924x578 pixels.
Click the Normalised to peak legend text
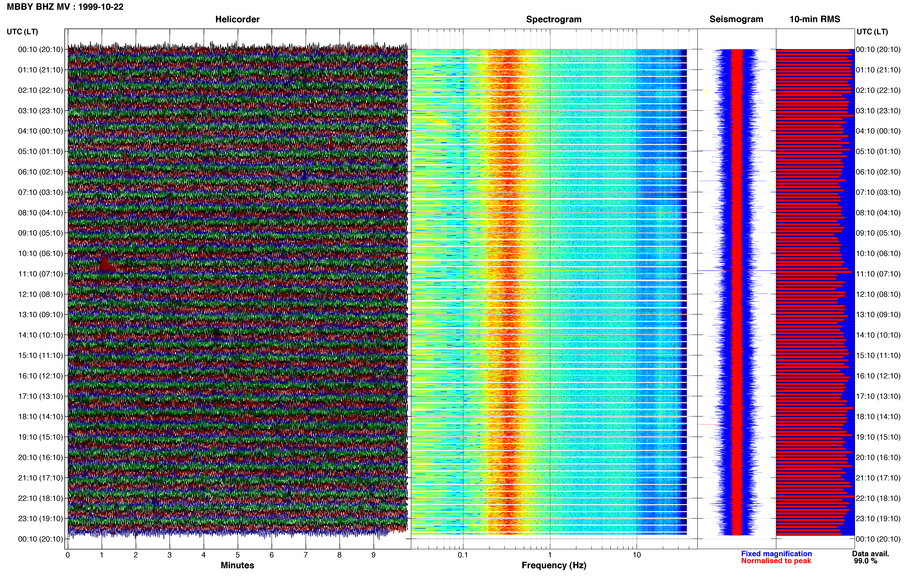(776, 561)
